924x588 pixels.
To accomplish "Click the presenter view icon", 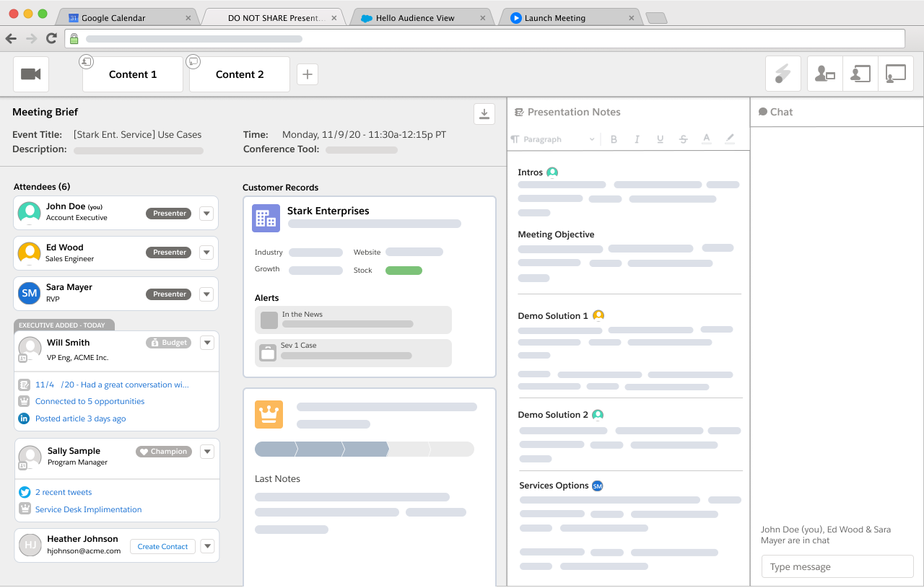I will tap(824, 74).
